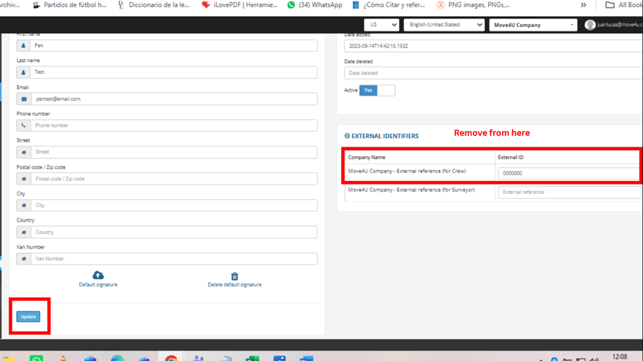This screenshot has height=361, width=643.
Task: Show more bookmarks with the chevron
Action: point(583,5)
